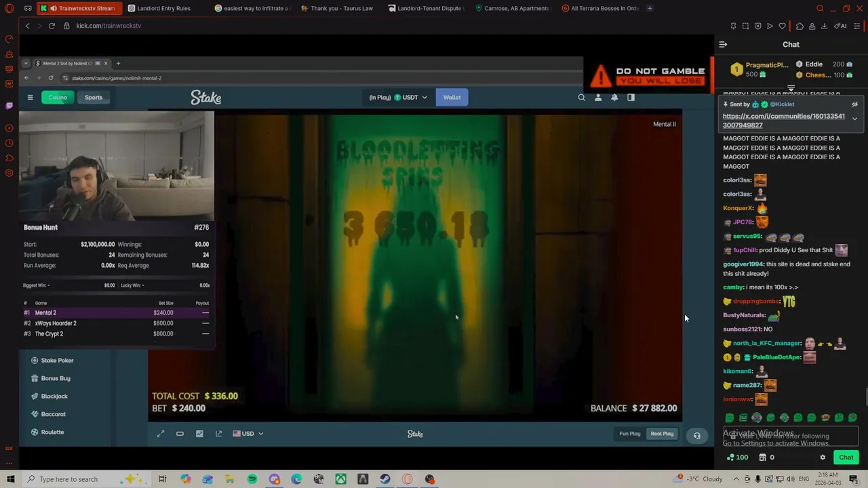Open pinned x.com communities link
The width and height of the screenshot is (868, 488).
[x=783, y=121]
